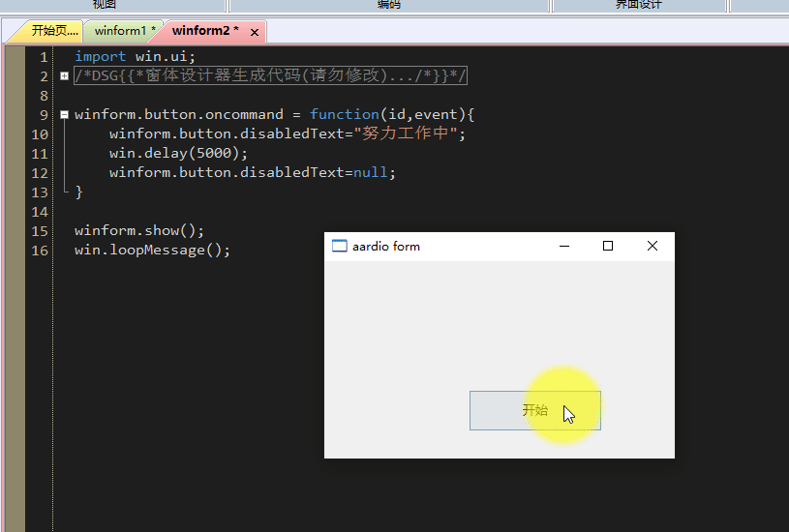Click the "努力工作中" string literal
The width and height of the screenshot is (789, 532).
[x=406, y=133]
